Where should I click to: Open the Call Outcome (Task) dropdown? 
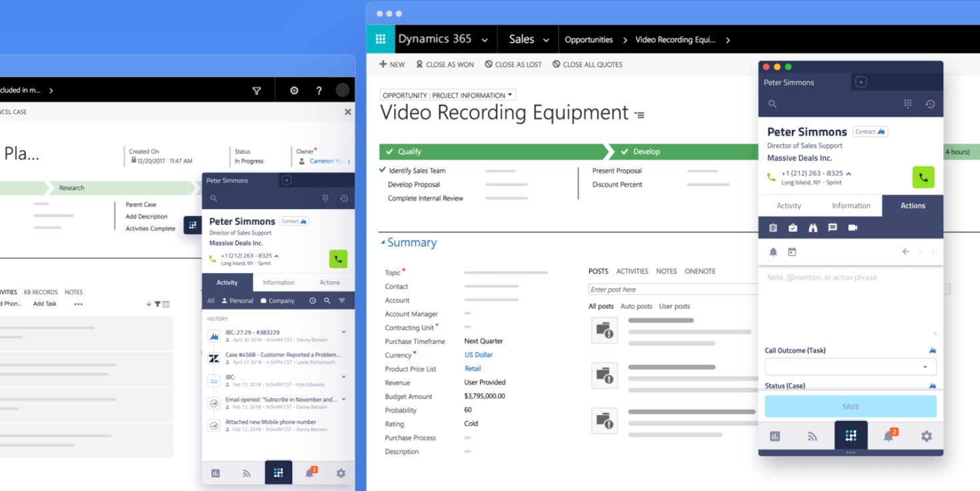[851, 366]
